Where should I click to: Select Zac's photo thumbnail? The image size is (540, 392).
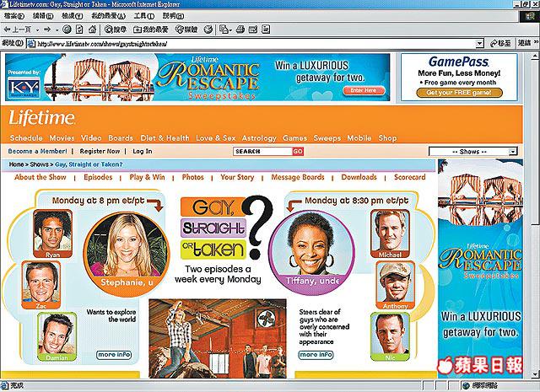point(41,285)
